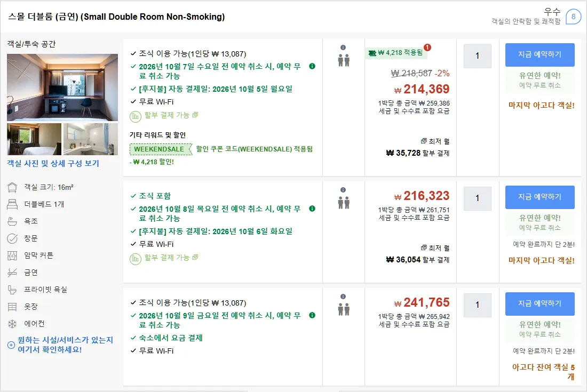Screen dimensions: 587x392
Task: Click 지금 예약하기 for the ₩241,765 offer
Action: point(540,303)
